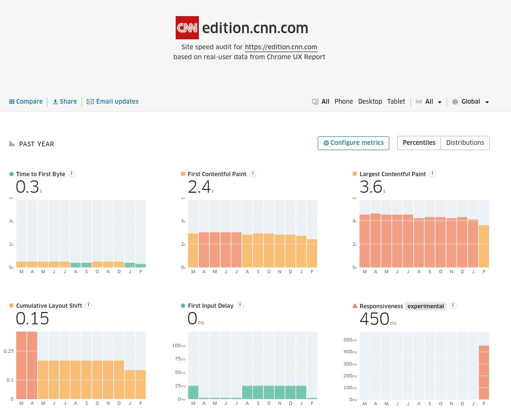Screen dimensions: 511x420
Task: Click the connection signal icon
Action: pos(419,102)
